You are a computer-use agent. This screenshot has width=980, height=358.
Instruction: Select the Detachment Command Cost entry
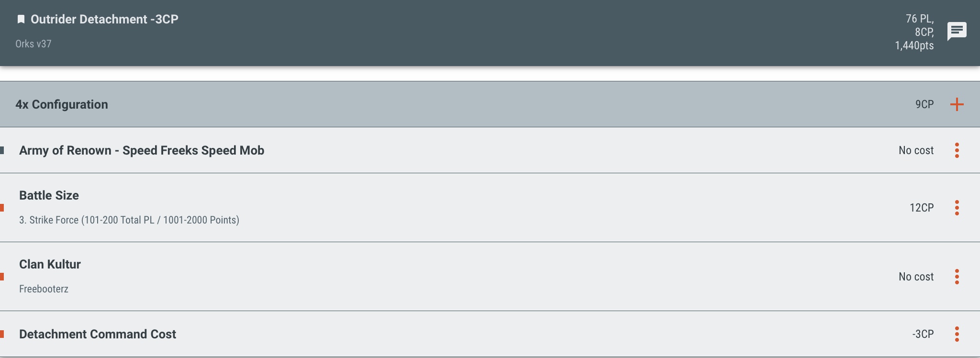tap(98, 334)
